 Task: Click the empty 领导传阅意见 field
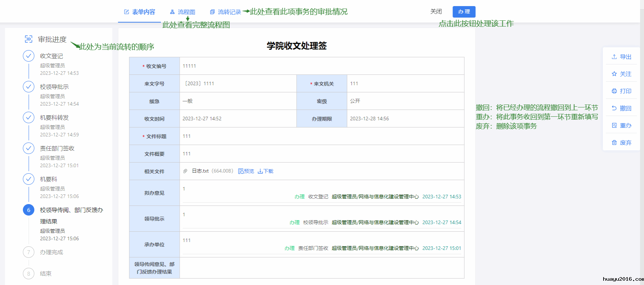[x=321, y=268]
